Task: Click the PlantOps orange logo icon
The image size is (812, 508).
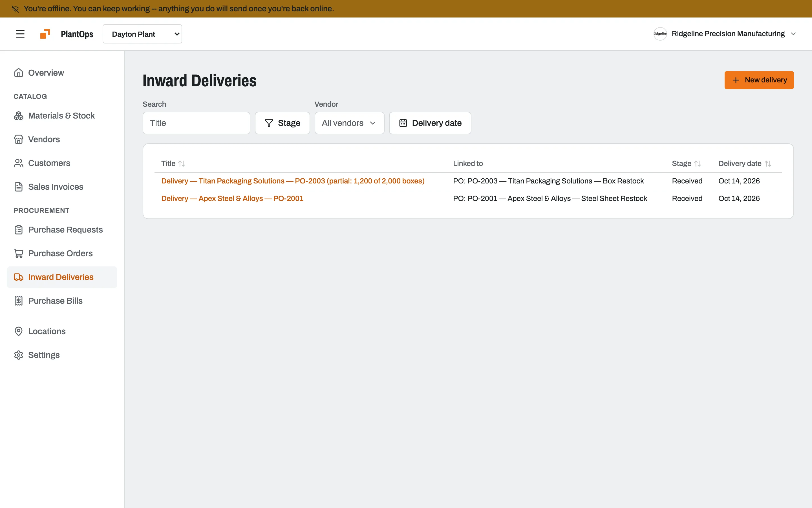Action: 45,34
